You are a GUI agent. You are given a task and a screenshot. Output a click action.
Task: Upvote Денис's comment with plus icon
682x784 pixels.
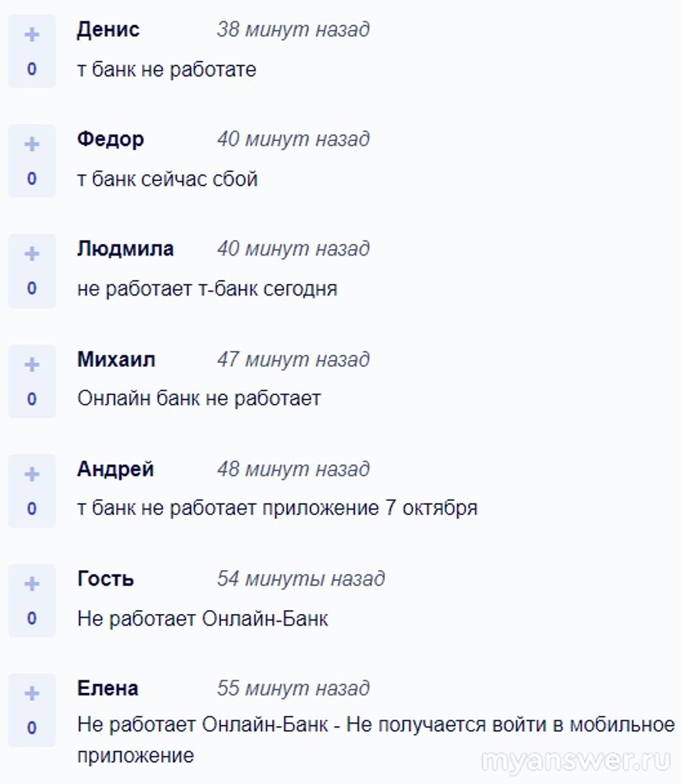(31, 34)
